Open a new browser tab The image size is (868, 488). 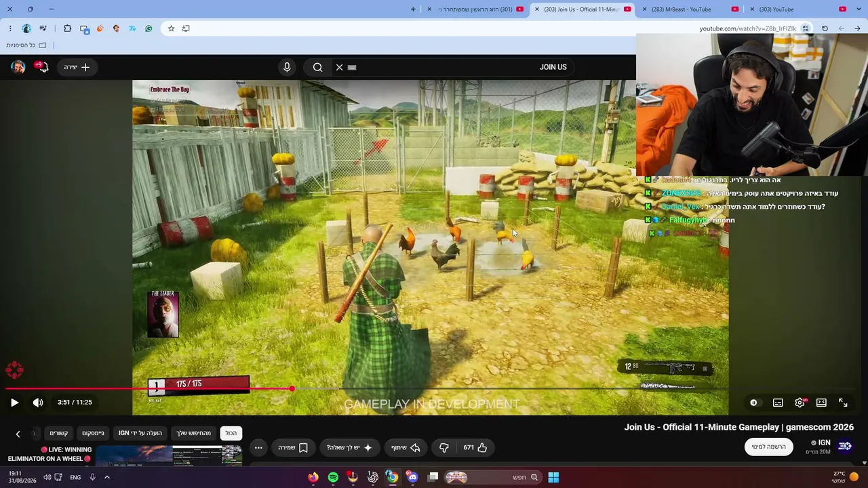pyautogui.click(x=413, y=9)
